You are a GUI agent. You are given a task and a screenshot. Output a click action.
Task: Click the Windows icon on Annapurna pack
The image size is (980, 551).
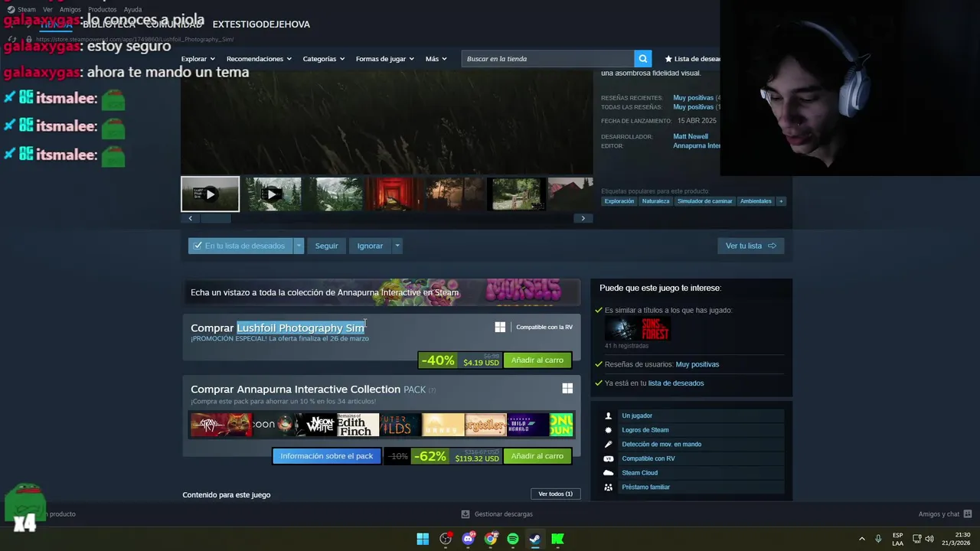point(567,389)
